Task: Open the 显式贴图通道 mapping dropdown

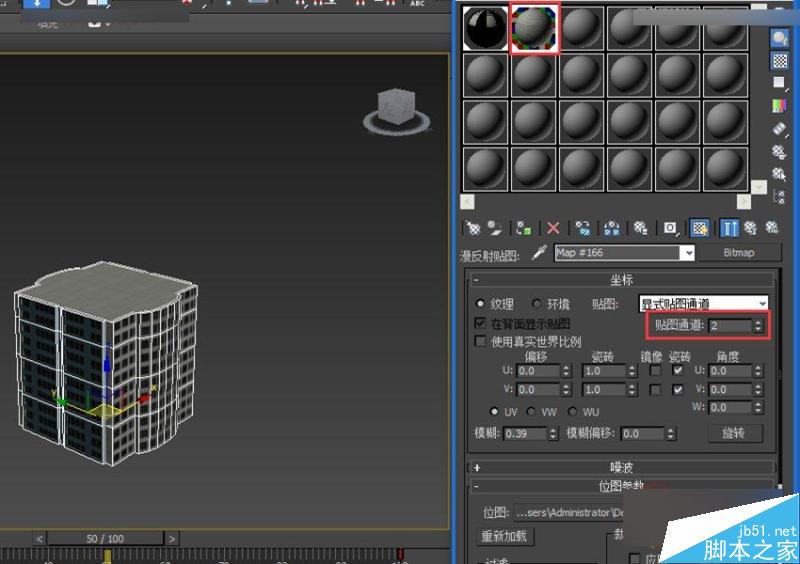Action: coord(704,304)
